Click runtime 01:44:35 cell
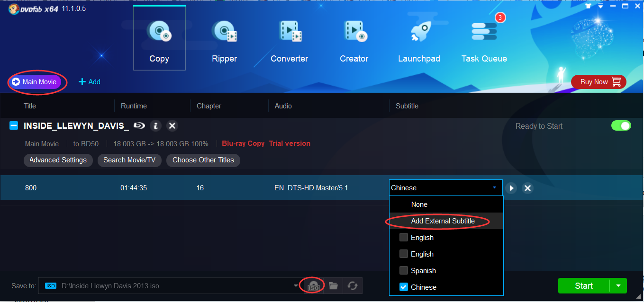Viewport: 644px width, 302px height. (134, 188)
